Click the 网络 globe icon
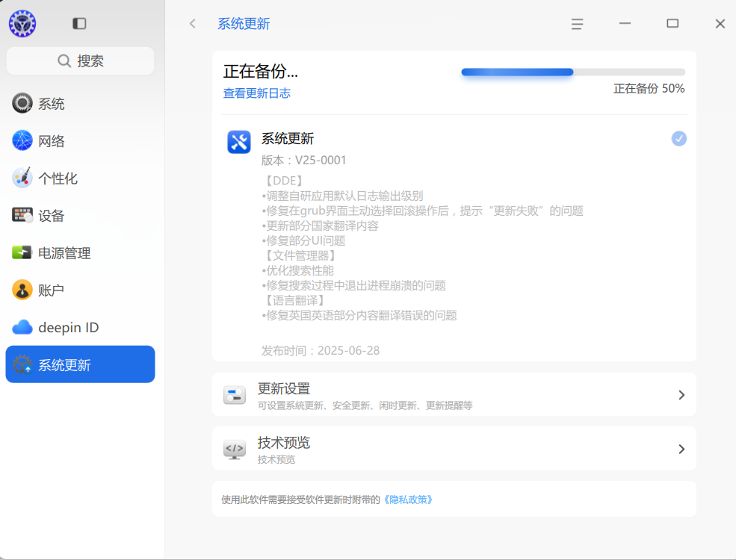 pyautogui.click(x=22, y=140)
